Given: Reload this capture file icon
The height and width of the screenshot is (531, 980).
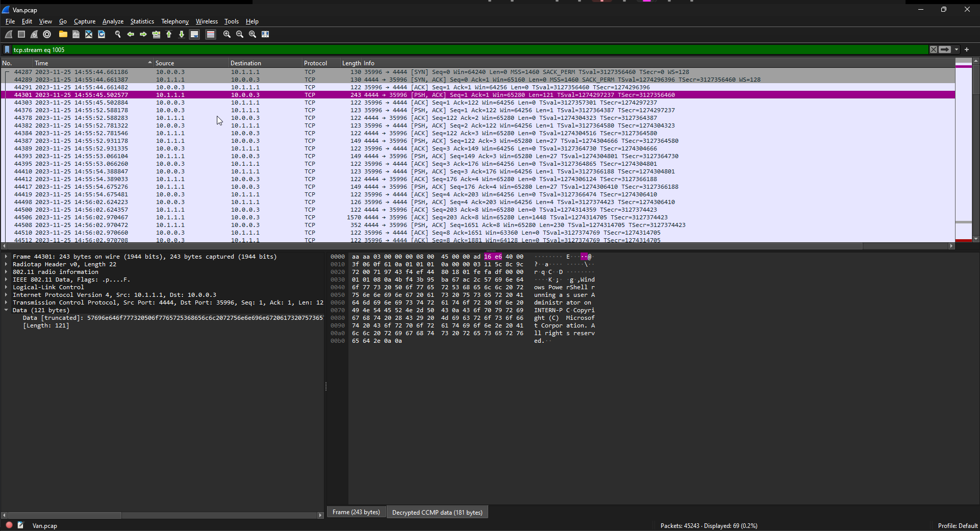Looking at the screenshot, I should 102,34.
